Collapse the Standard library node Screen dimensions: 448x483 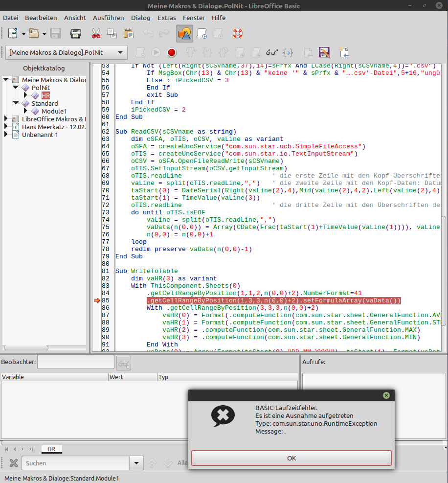coord(15,103)
